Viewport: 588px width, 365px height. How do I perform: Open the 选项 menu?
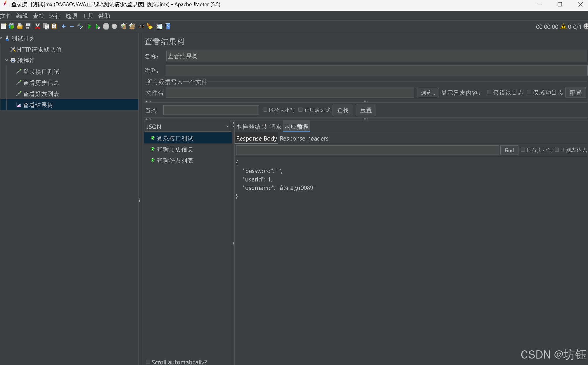coord(71,16)
